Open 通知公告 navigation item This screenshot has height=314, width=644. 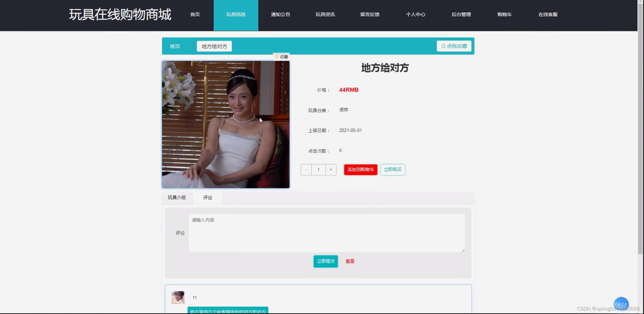click(280, 15)
